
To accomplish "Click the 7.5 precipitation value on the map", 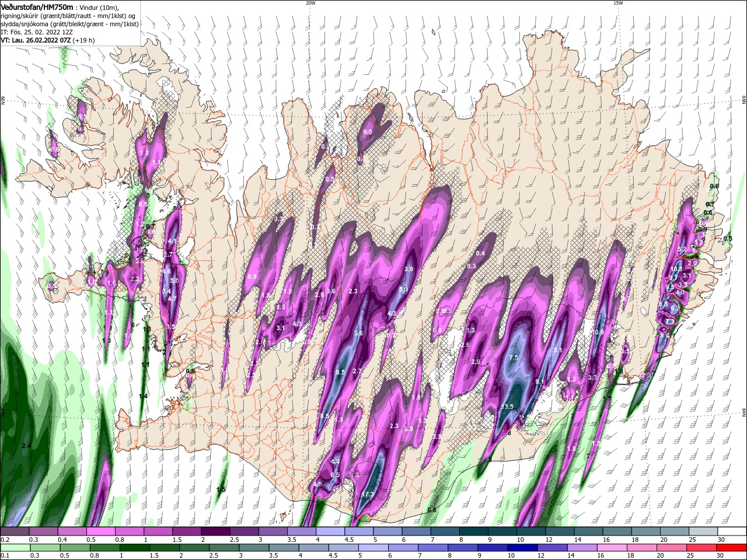I will click(514, 358).
